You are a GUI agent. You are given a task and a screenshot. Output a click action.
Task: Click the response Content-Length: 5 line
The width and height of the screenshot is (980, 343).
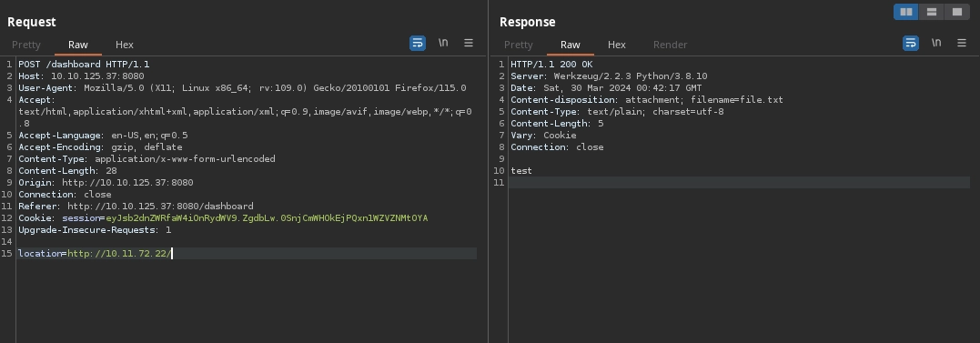[x=557, y=124]
